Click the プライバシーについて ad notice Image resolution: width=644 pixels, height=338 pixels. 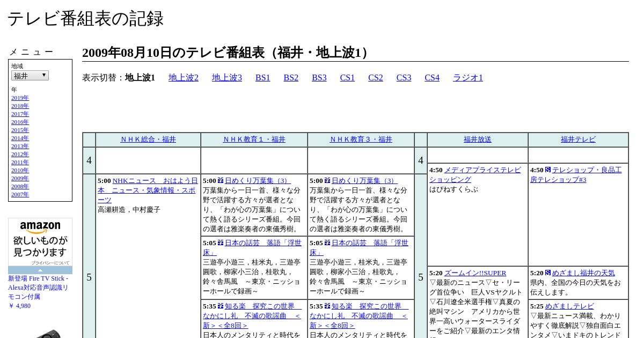50,263
